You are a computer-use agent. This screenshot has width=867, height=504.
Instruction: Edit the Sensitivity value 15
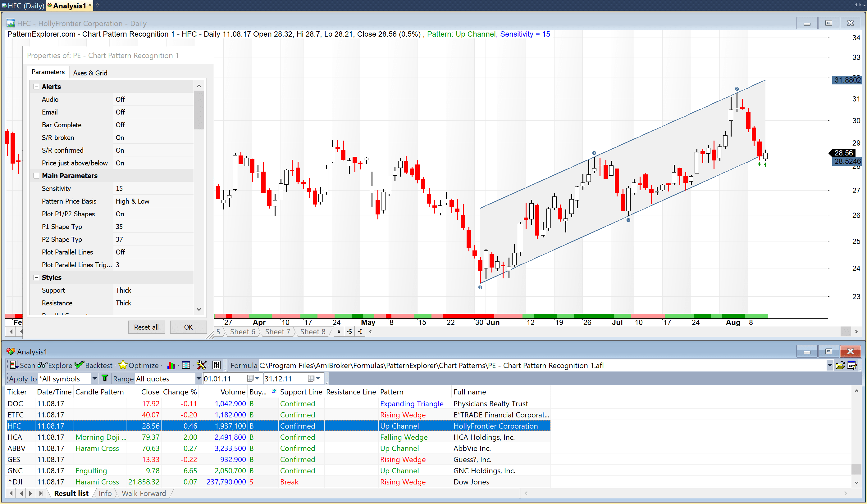153,188
